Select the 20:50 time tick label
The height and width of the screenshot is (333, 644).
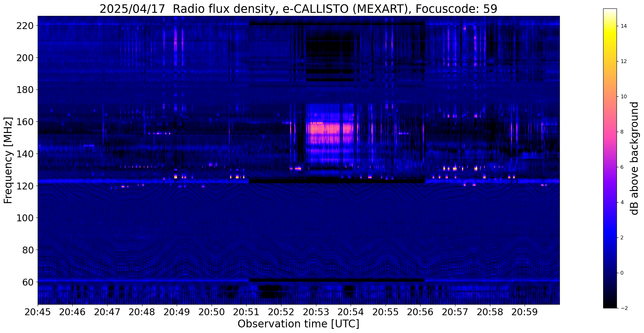pyautogui.click(x=212, y=312)
